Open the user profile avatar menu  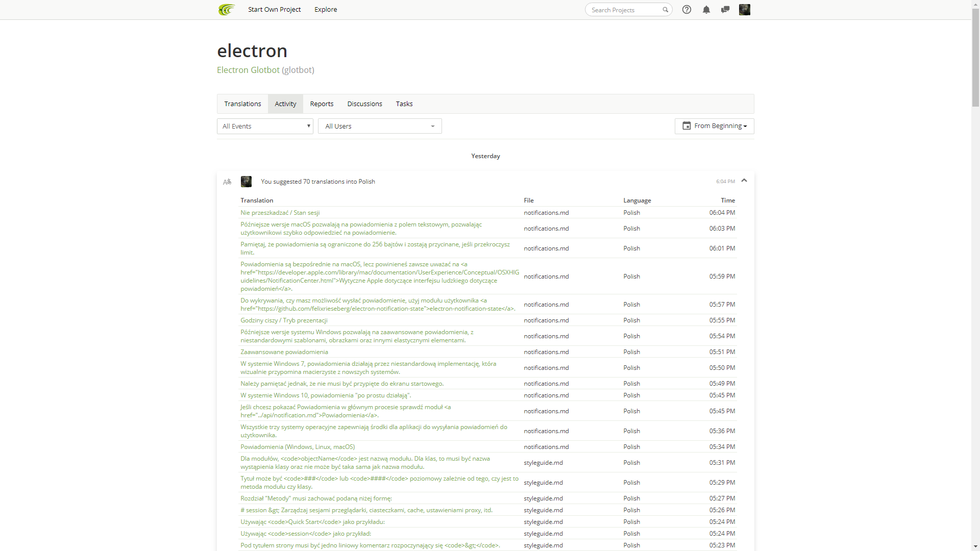point(745,10)
